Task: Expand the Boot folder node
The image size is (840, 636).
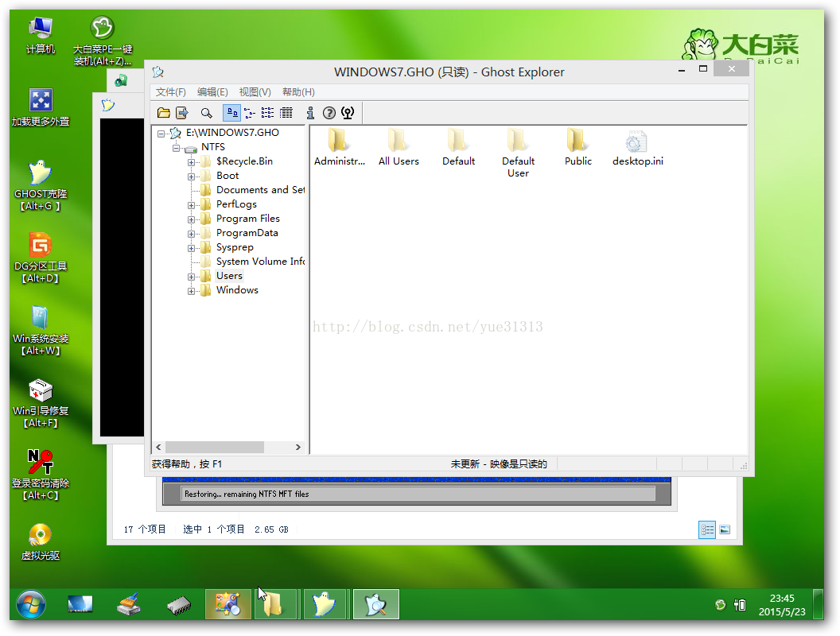Action: click(191, 176)
